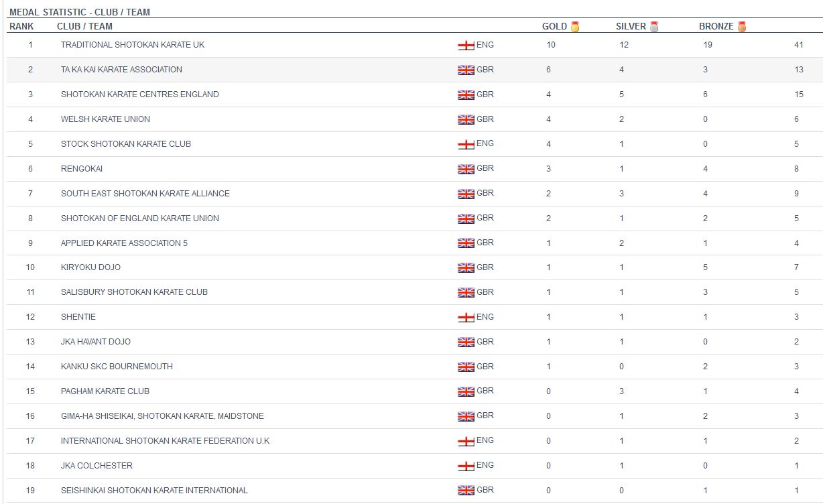Viewport: 823px width, 504px height.
Task: Click the ENG country code in Shentie row
Action: [x=485, y=317]
